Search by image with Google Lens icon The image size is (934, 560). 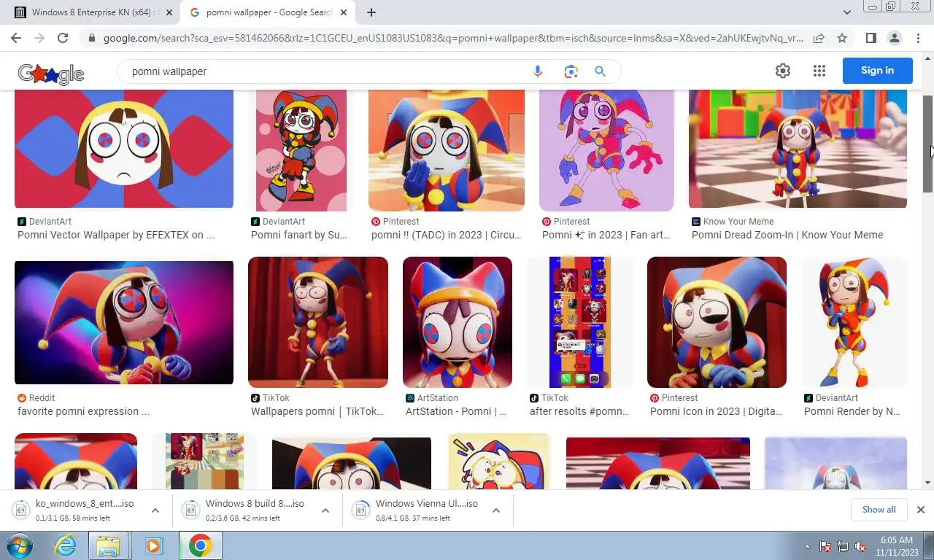[x=571, y=71]
